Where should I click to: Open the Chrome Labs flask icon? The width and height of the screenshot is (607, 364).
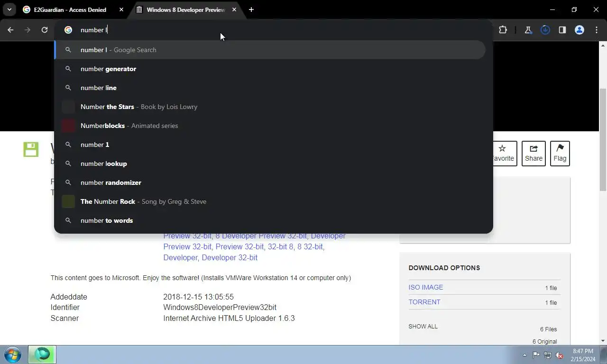coord(528,30)
